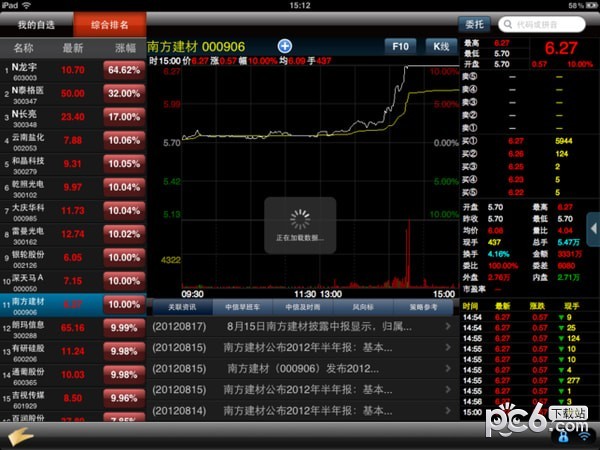The height and width of the screenshot is (450, 600).
Task: Open news 南方建材（000906）发布2012
Action: click(x=303, y=368)
